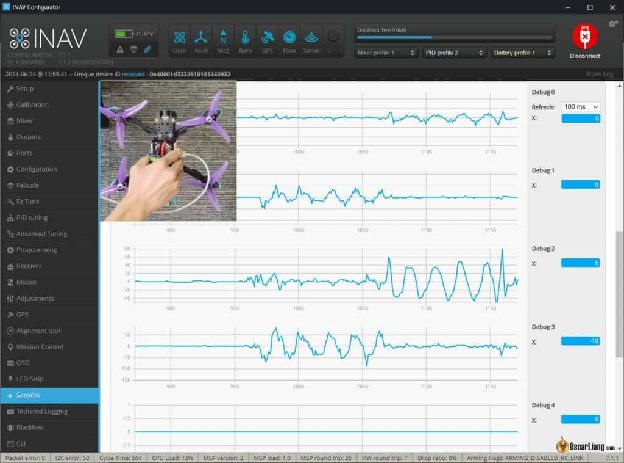Select the Adjustments tab
Viewport: 624px width, 463px height.
click(x=49, y=298)
